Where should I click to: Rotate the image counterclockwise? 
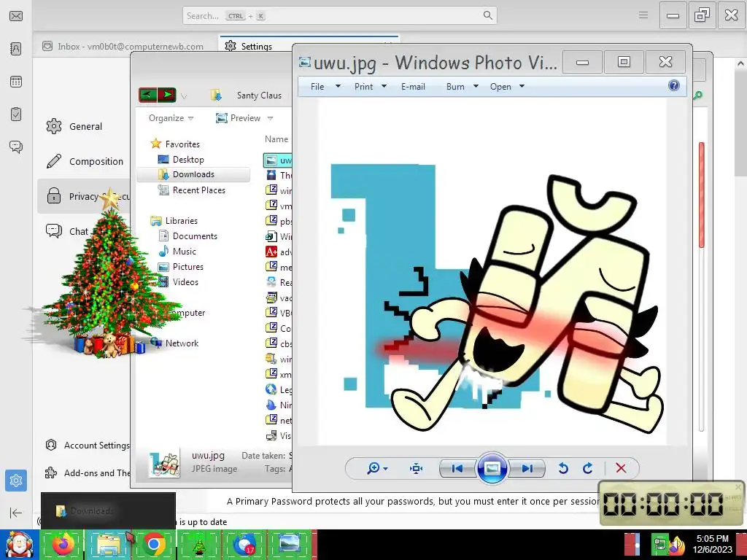[x=563, y=469]
